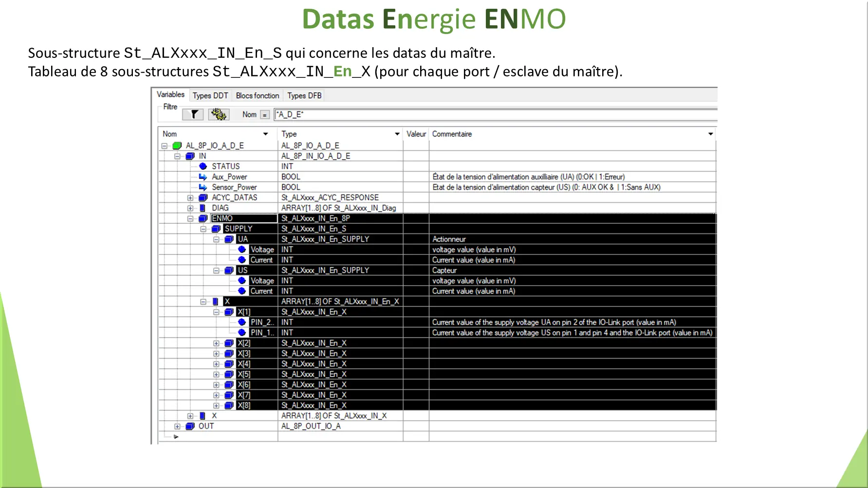The height and width of the screenshot is (488, 868).
Task: Click the filter funnel icon button
Action: coord(193,114)
